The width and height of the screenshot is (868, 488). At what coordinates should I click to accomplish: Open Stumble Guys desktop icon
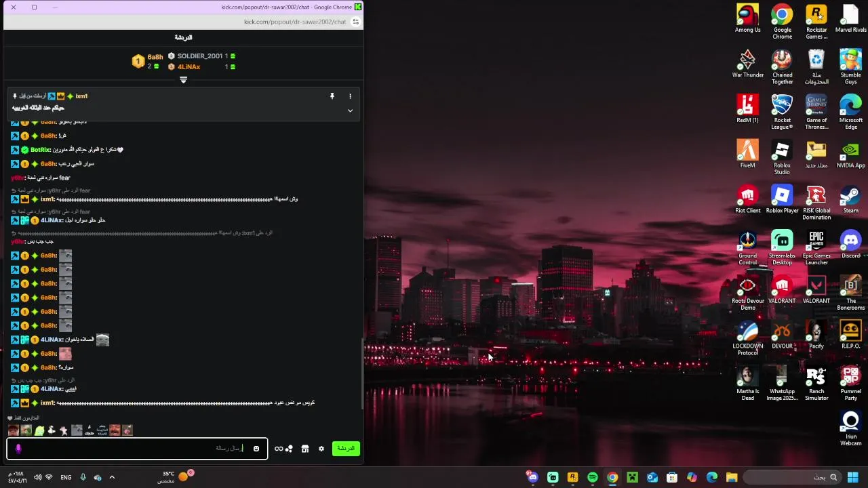[x=850, y=67]
